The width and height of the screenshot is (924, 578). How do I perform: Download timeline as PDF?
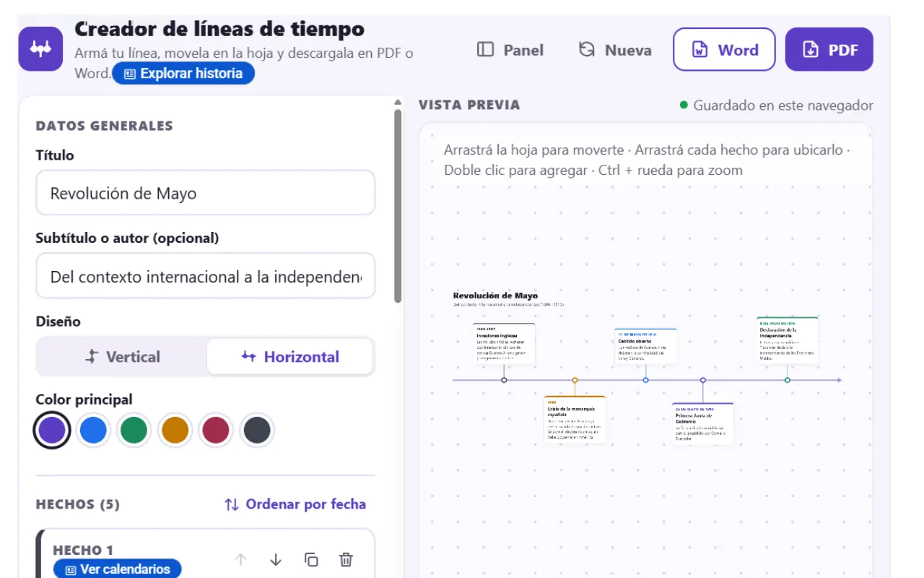pyautogui.click(x=829, y=50)
